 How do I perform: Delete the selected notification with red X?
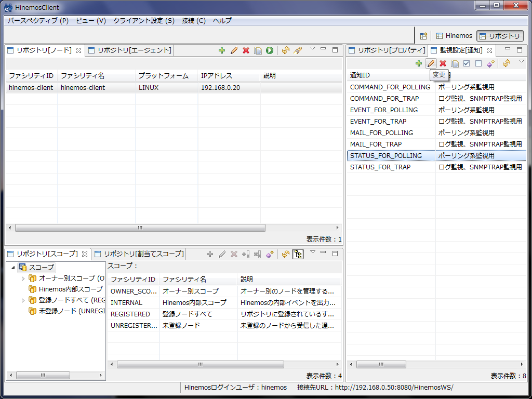pyautogui.click(x=443, y=63)
